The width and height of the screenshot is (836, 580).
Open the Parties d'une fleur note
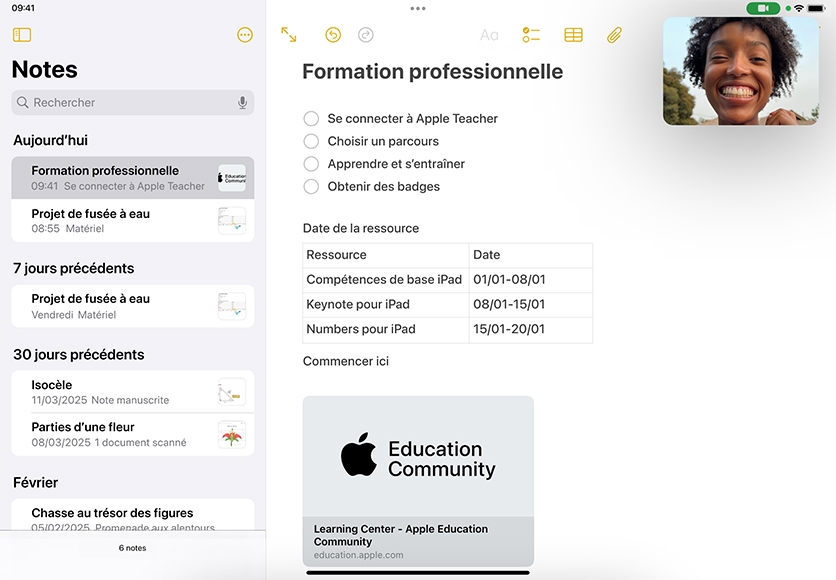pyautogui.click(x=133, y=434)
